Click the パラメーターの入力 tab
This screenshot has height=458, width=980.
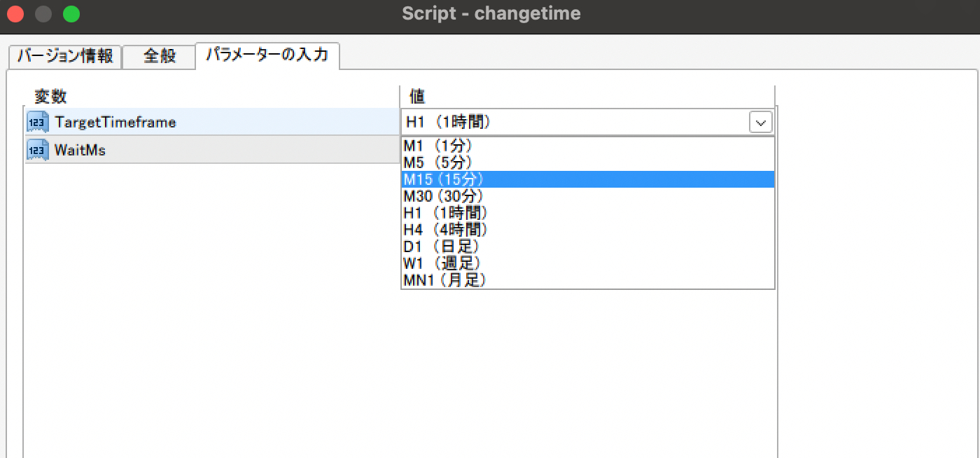pos(267,55)
